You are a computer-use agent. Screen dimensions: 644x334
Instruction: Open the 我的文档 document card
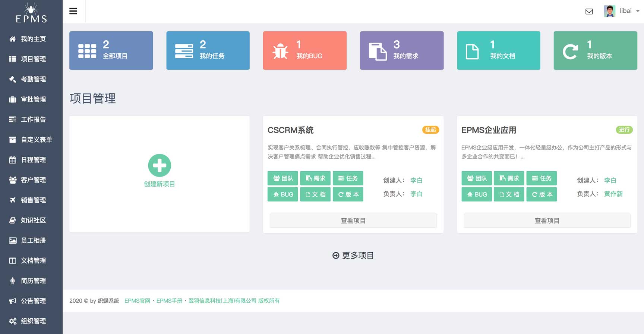499,50
